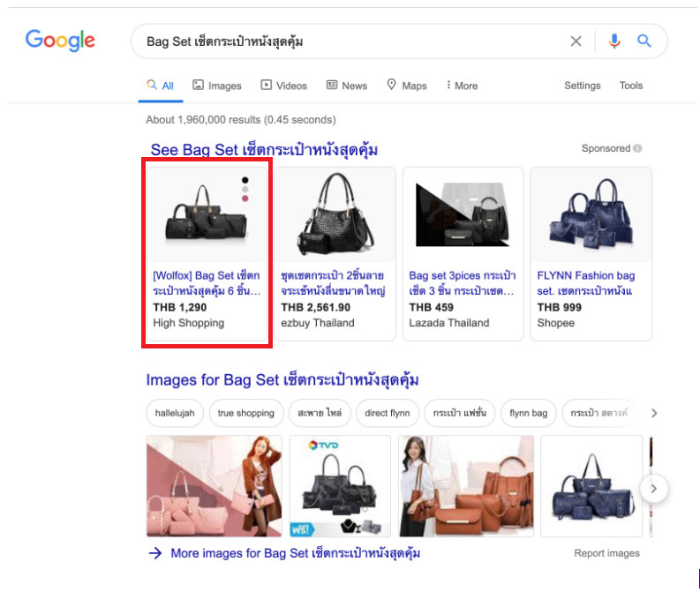
Task: Open the ezbuy Thailand crocodile bag image
Action: pos(335,214)
